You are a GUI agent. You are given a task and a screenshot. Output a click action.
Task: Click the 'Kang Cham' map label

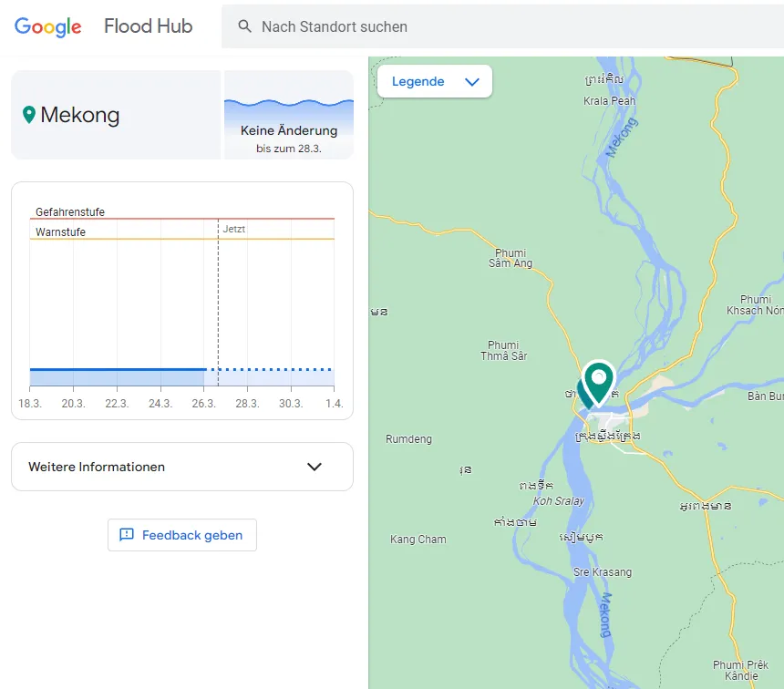tap(418, 540)
